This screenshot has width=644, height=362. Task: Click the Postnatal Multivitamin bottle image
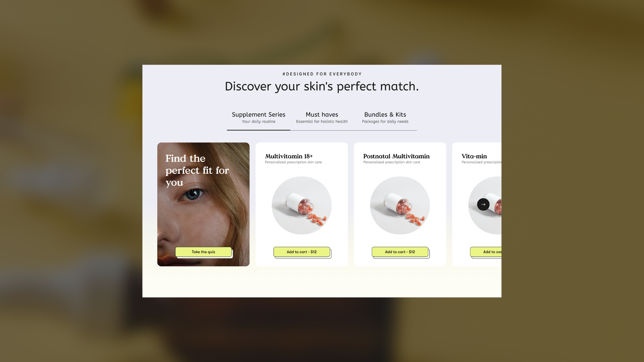400,205
